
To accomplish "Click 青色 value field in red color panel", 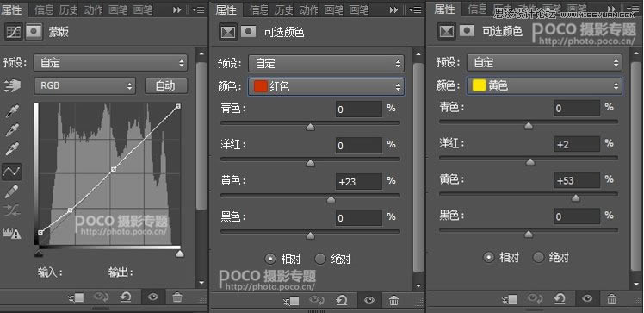I will tap(359, 110).
